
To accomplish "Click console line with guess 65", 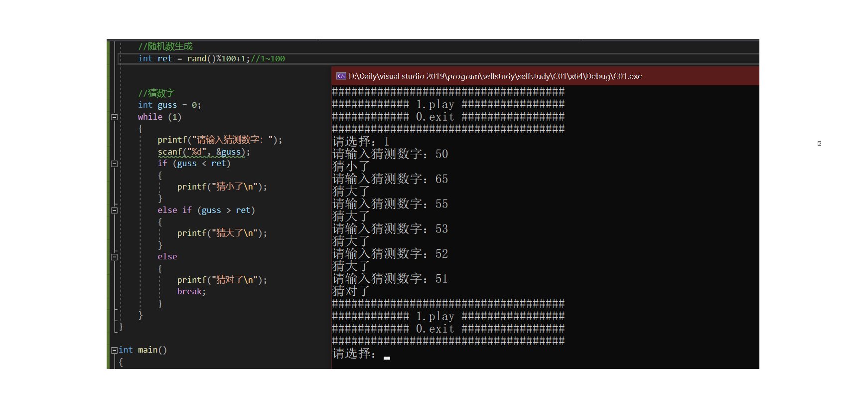I will (x=390, y=179).
